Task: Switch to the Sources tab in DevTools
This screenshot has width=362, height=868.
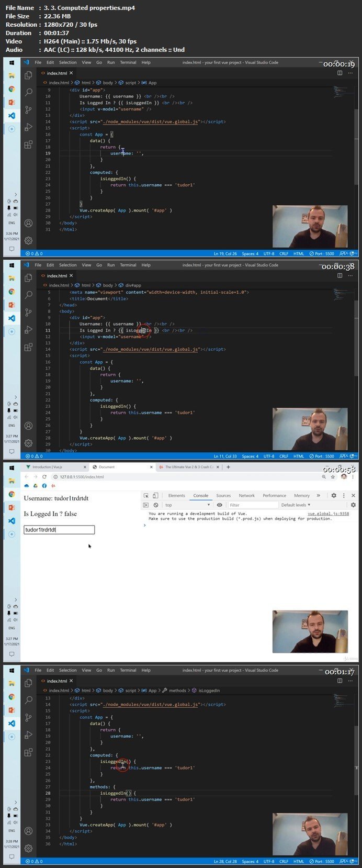Action: 223,495
